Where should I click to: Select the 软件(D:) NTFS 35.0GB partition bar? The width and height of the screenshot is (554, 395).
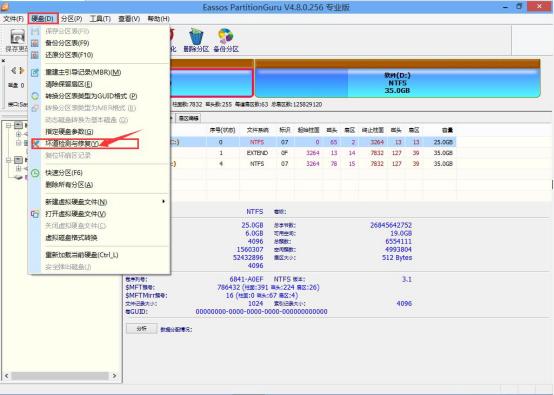397,83
